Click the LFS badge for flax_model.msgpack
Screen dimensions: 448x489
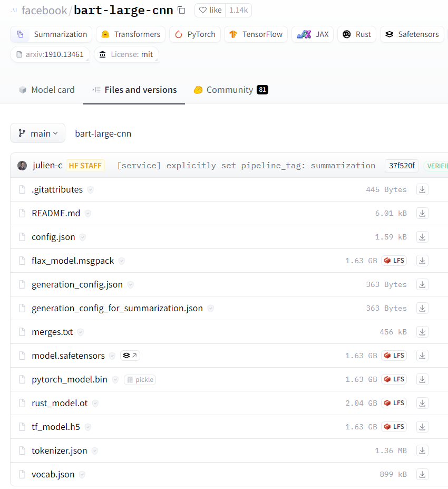tap(394, 261)
